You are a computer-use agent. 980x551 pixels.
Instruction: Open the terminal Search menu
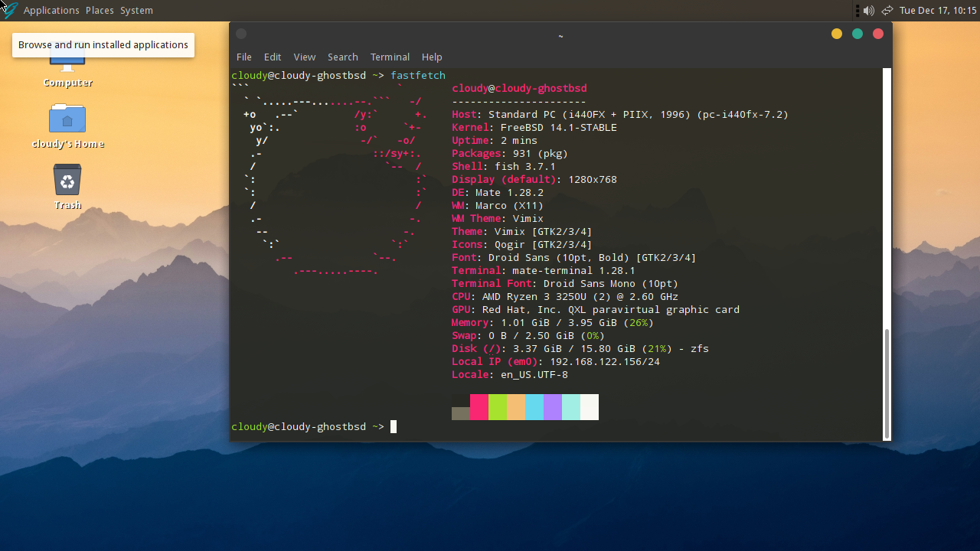[343, 57]
